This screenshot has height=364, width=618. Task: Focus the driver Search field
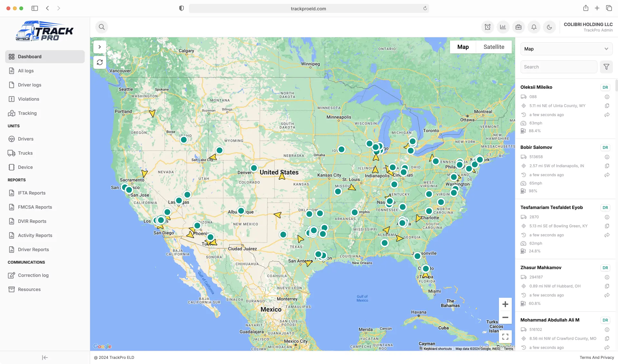coord(559,67)
